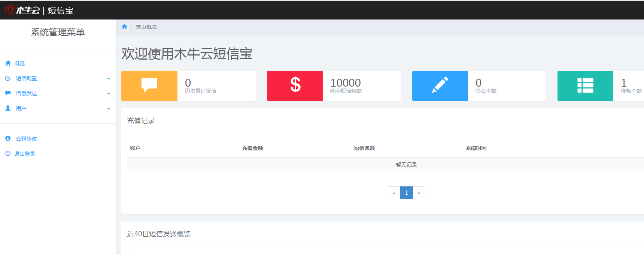Click the 短信宝 header title
Viewport: 644px width, 255px height.
[61, 10]
